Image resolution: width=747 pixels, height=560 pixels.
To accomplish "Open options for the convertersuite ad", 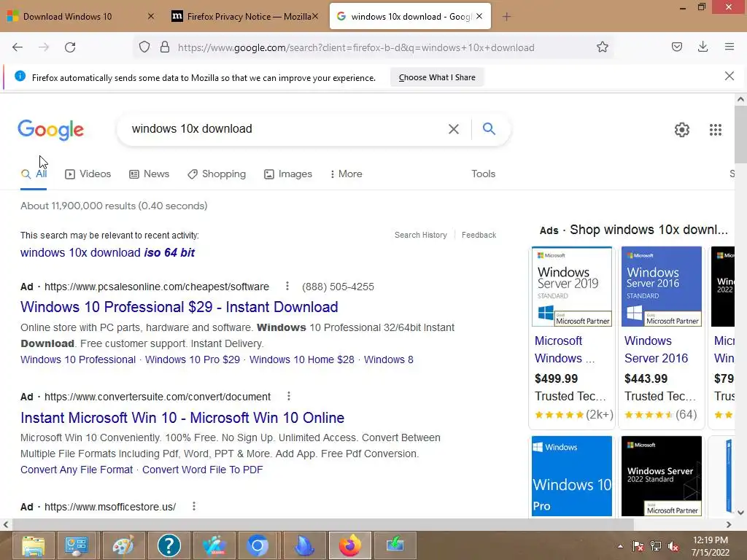I will [289, 396].
